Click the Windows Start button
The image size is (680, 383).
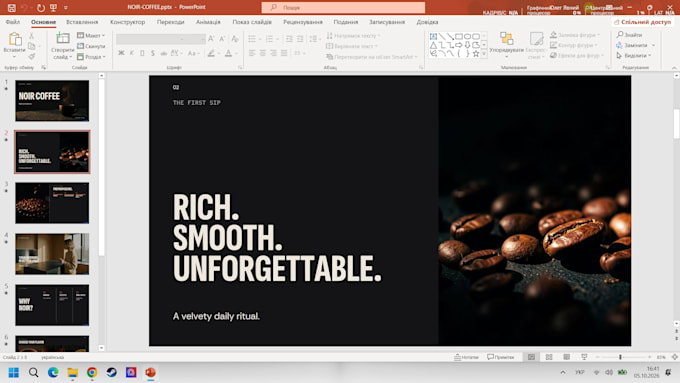tap(14, 372)
